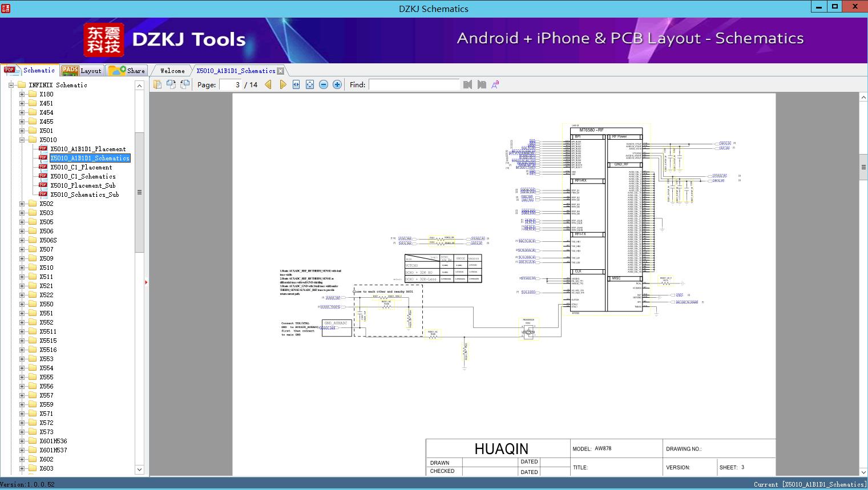Expand the X502 folder
Screen dimensions: 868x490
(22, 204)
